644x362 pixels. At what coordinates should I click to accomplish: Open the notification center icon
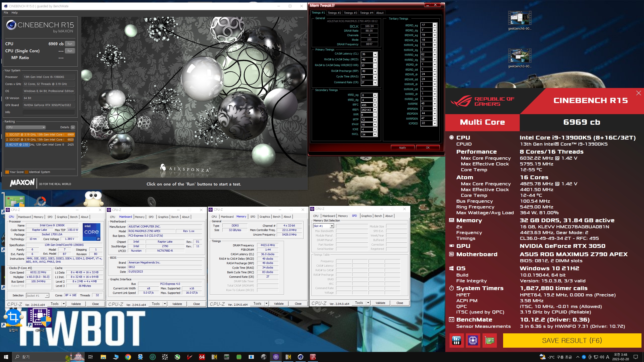click(635, 357)
